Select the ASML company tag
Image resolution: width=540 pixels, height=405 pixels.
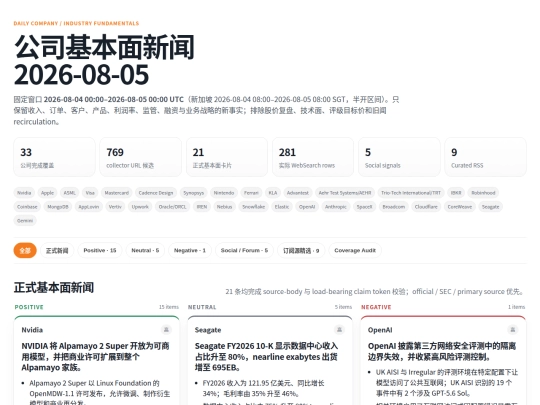(x=70, y=193)
